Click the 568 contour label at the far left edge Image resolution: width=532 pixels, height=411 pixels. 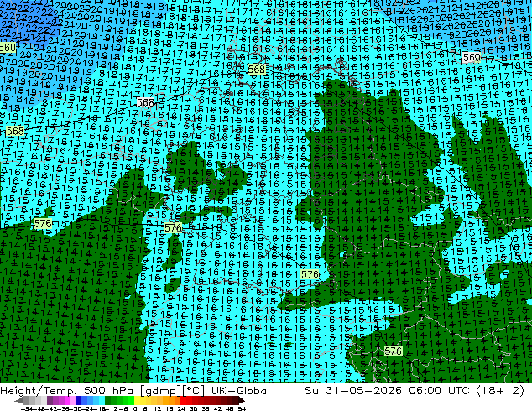click(x=15, y=131)
